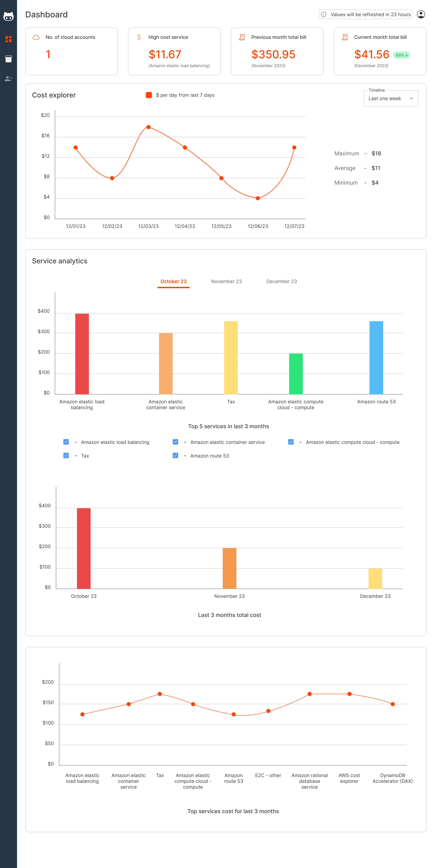Click the 'Top 5 services in last 3 months' caption
Image resolution: width=436 pixels, height=868 pixels.
pyautogui.click(x=228, y=426)
